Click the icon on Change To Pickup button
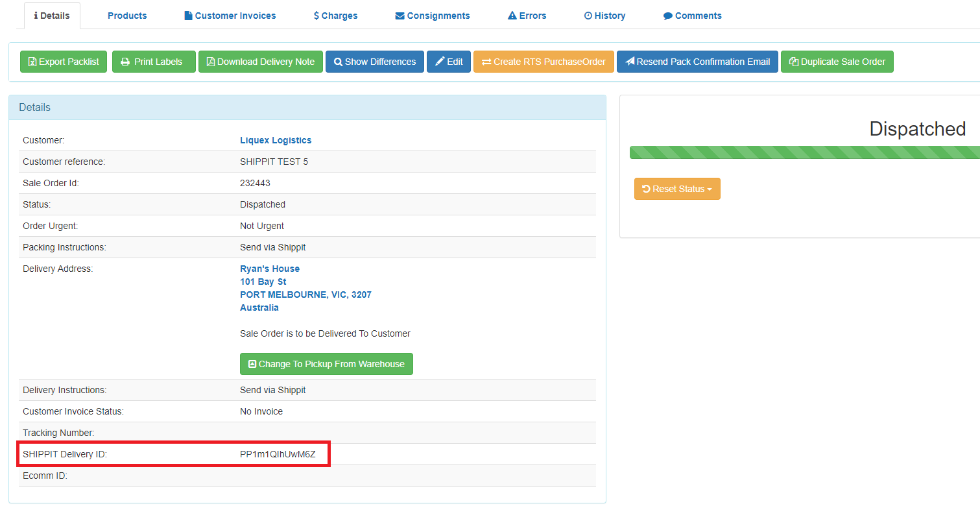The width and height of the screenshot is (980, 506). 252,364
